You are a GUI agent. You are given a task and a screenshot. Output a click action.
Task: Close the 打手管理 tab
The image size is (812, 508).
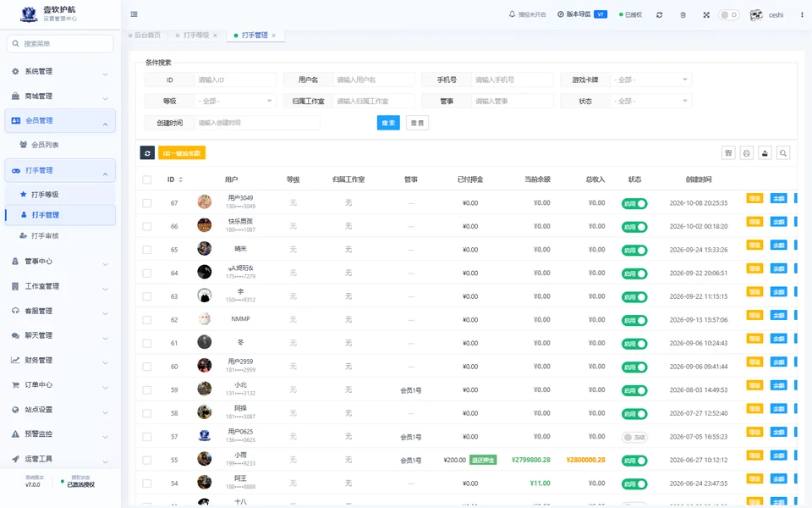pyautogui.click(x=274, y=36)
